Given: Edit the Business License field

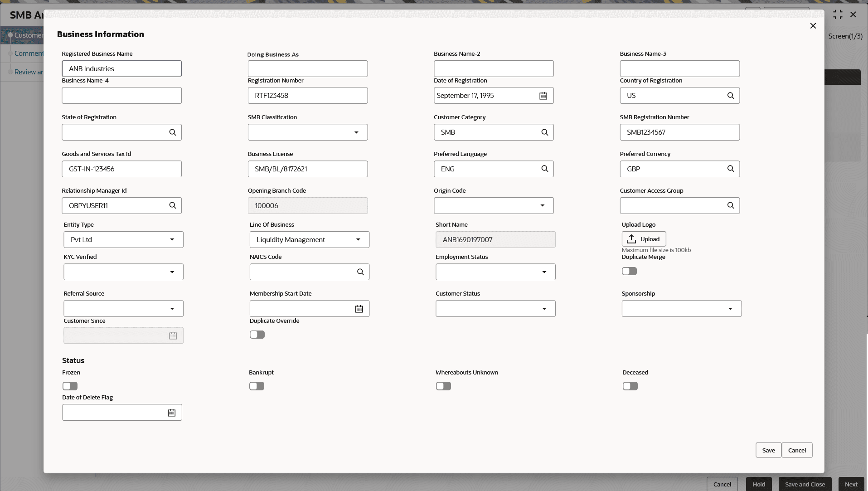Looking at the screenshot, I should pyautogui.click(x=308, y=169).
